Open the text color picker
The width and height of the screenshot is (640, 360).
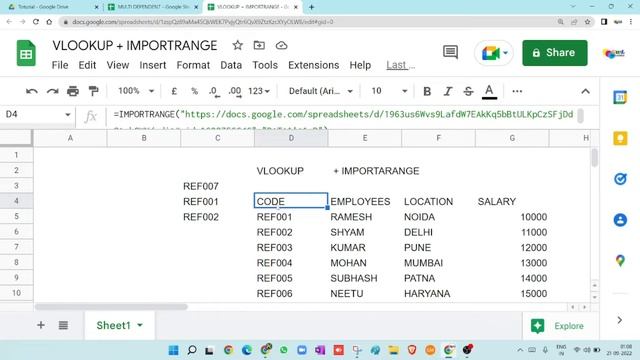click(489, 91)
